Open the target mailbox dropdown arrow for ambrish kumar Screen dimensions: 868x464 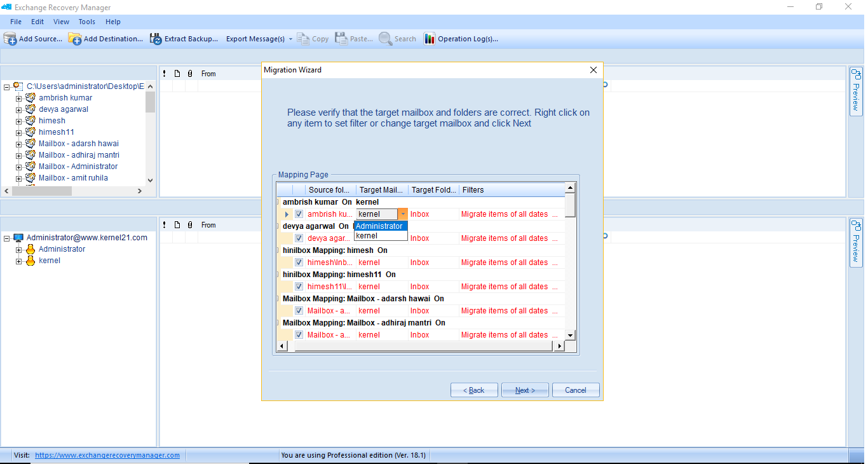coord(402,214)
